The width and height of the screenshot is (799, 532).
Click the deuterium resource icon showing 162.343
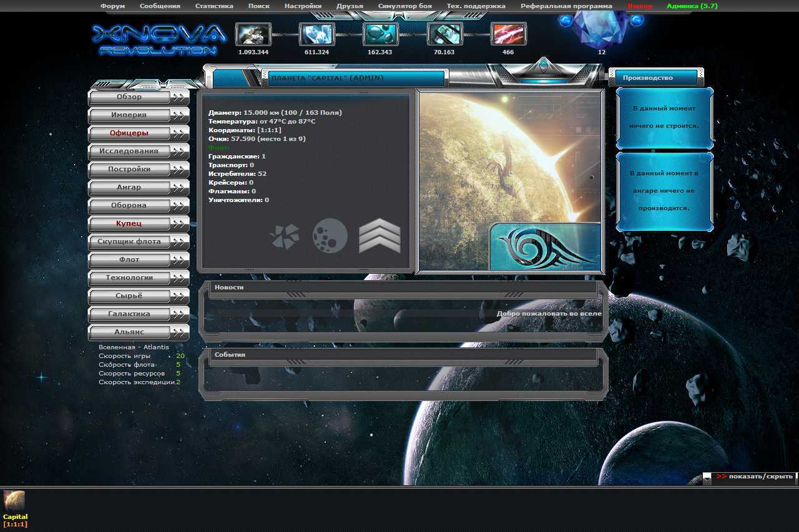[x=381, y=34]
